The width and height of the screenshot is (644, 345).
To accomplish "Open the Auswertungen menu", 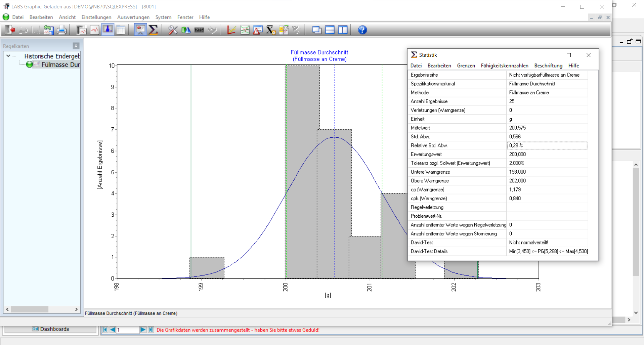I will 133,17.
